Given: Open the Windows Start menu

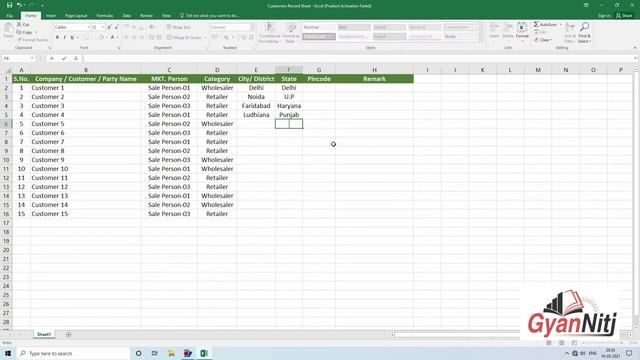Looking at the screenshot, I should pyautogui.click(x=8, y=353).
